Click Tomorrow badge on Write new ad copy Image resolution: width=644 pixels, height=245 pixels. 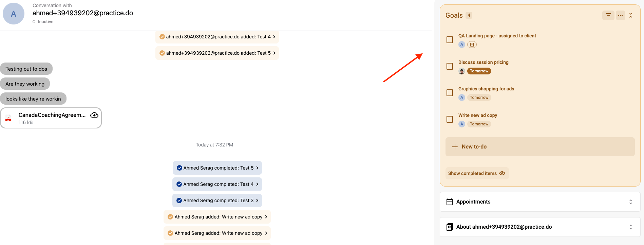click(479, 124)
